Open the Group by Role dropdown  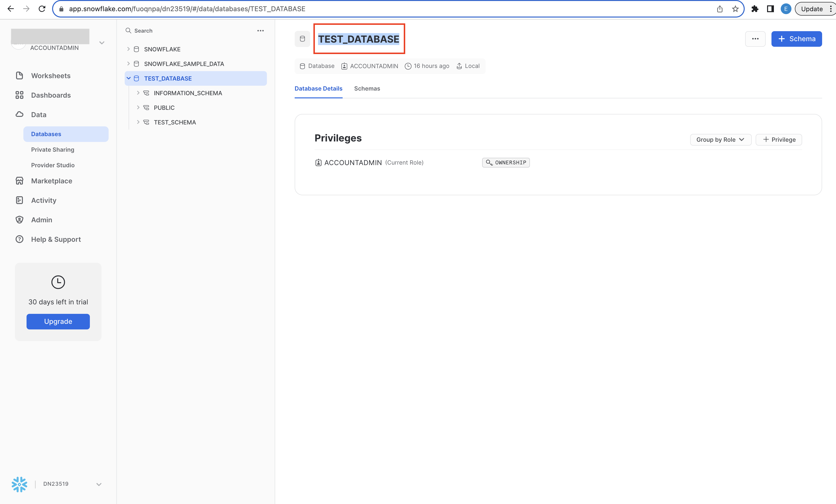tap(720, 140)
